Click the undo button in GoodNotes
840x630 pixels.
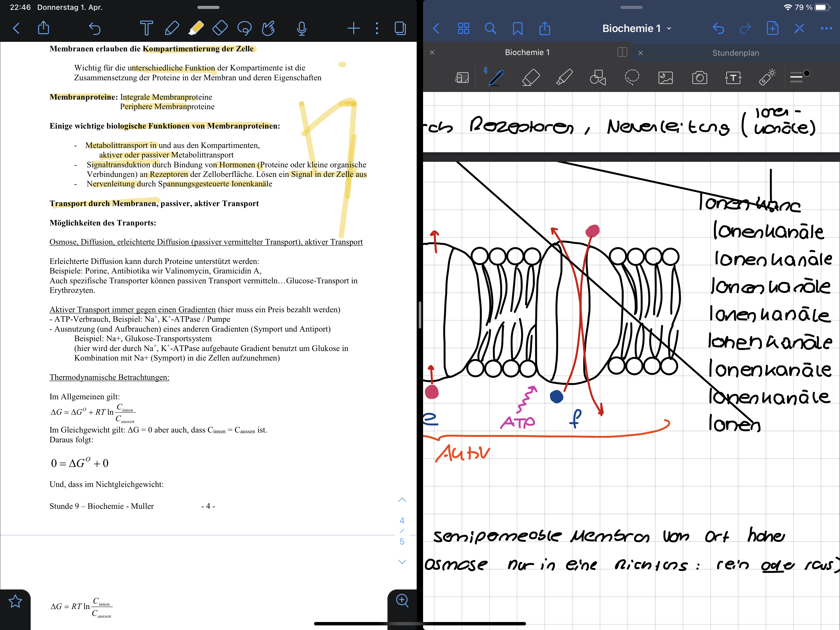click(718, 28)
